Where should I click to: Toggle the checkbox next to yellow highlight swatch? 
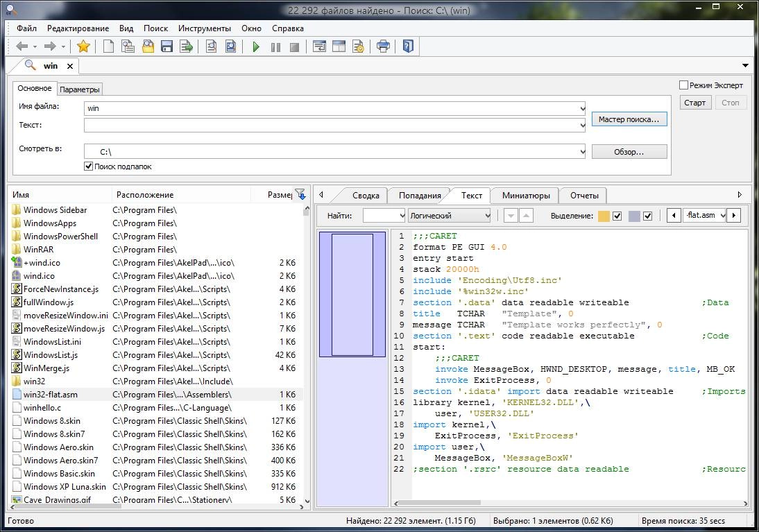tap(617, 216)
